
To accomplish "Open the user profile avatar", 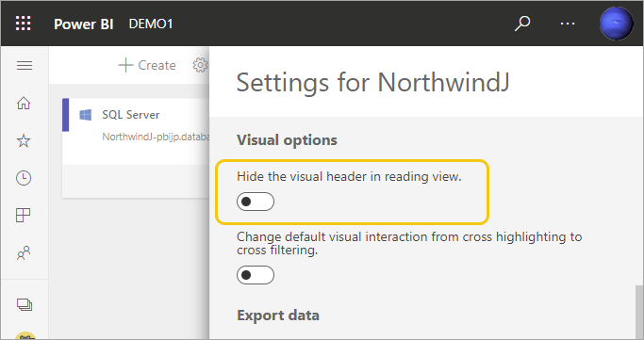I will click(x=616, y=24).
